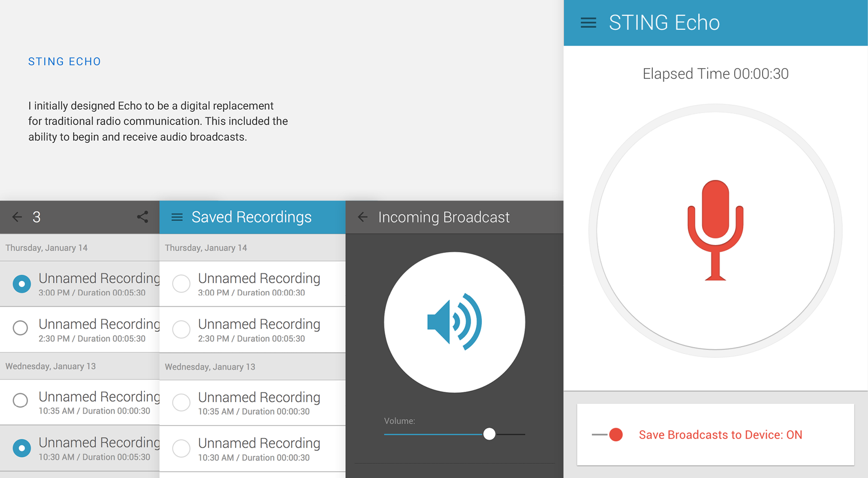Click the blue speaker broadcast icon
The image size is (868, 478).
454,322
